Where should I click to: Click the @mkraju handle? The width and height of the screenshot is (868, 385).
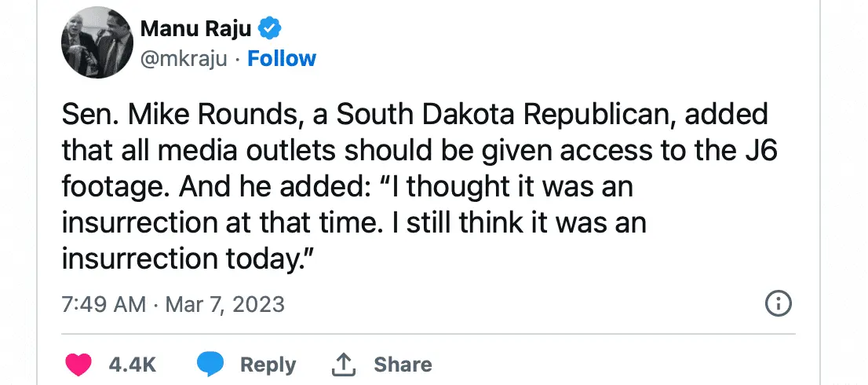coord(188,59)
